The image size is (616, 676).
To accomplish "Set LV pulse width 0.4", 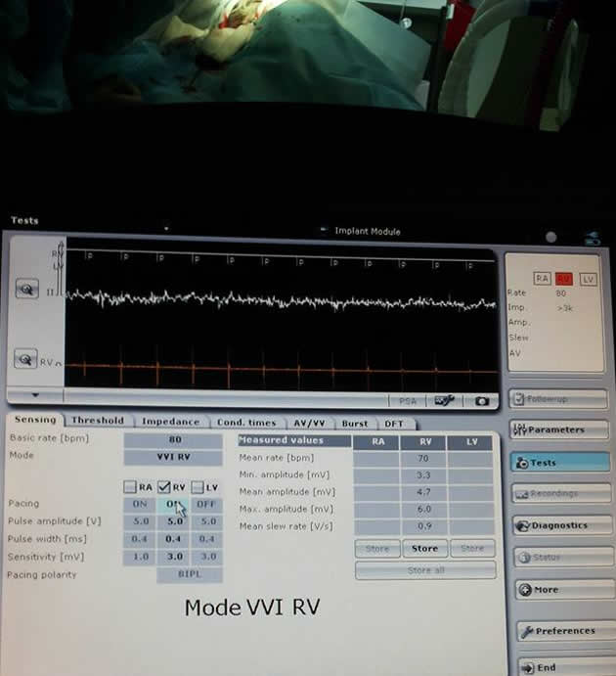I will [206, 539].
